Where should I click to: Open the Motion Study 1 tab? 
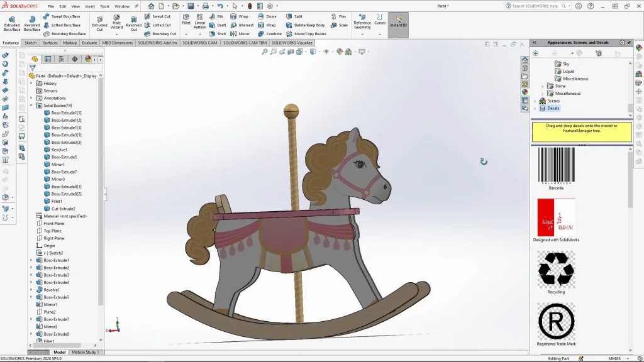(x=84, y=353)
